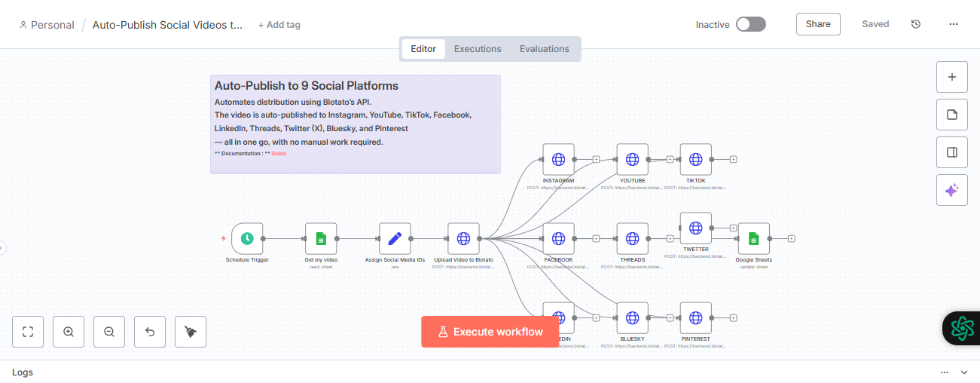Screen dimensions: 980x383
Task: Select the Assign Social Media IDs node
Action: [x=395, y=238]
